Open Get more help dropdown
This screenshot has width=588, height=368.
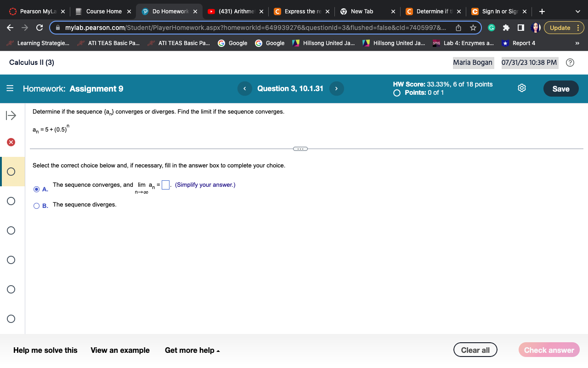tap(192, 351)
